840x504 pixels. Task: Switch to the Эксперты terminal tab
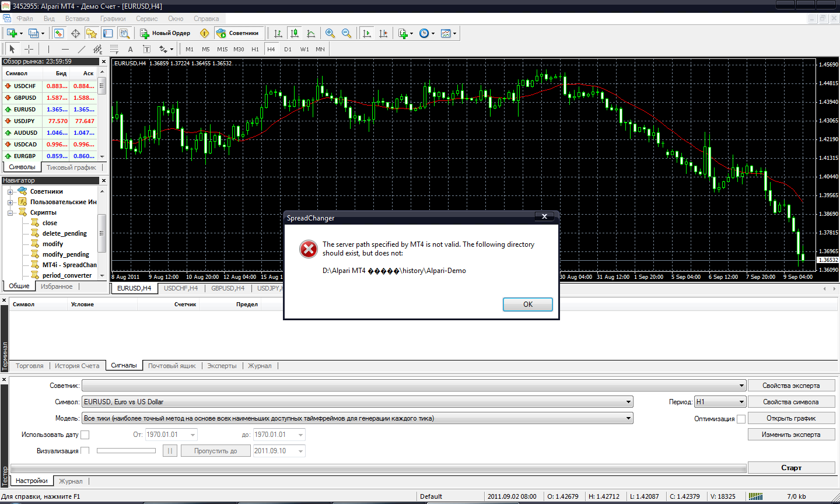point(222,366)
